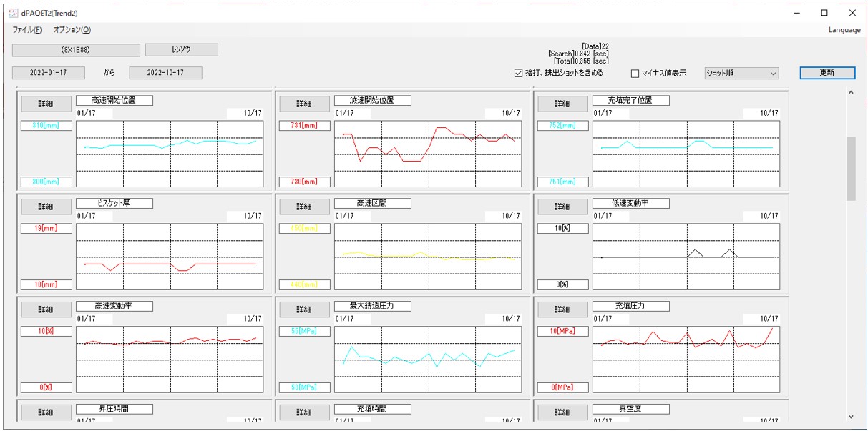Open the オプション(O) menu

pos(72,30)
